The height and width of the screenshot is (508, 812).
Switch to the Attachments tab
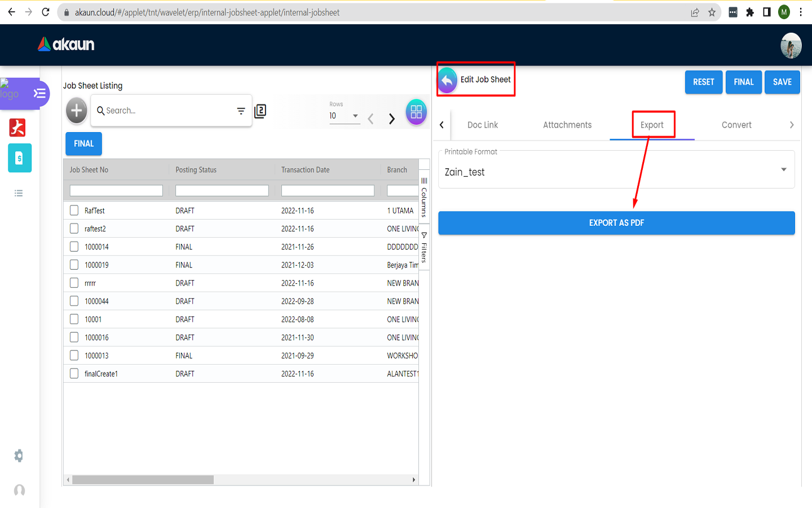point(567,125)
